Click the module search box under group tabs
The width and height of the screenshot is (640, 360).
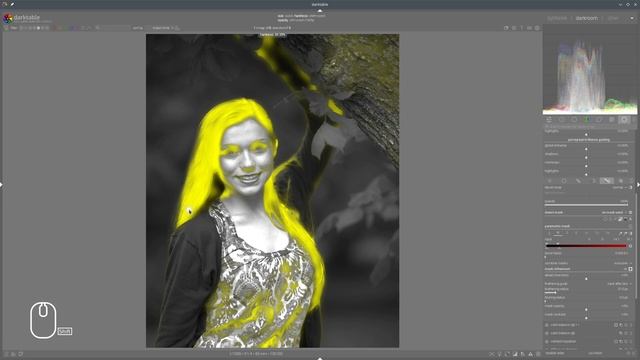tap(590, 127)
